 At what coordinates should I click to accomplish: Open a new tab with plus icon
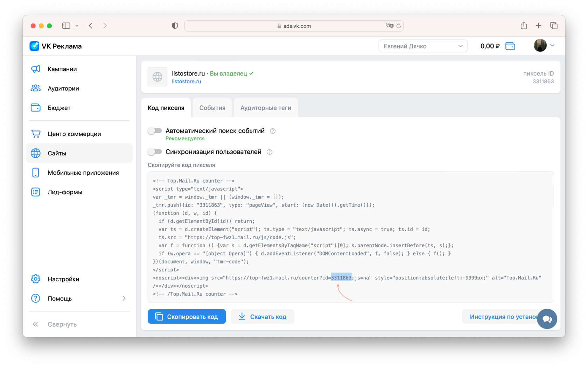(539, 26)
